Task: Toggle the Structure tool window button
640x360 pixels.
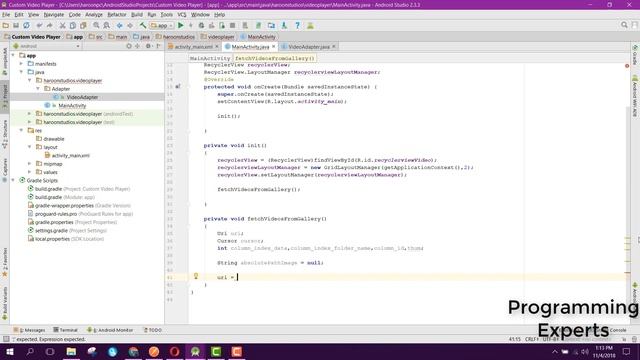Action: (5, 134)
